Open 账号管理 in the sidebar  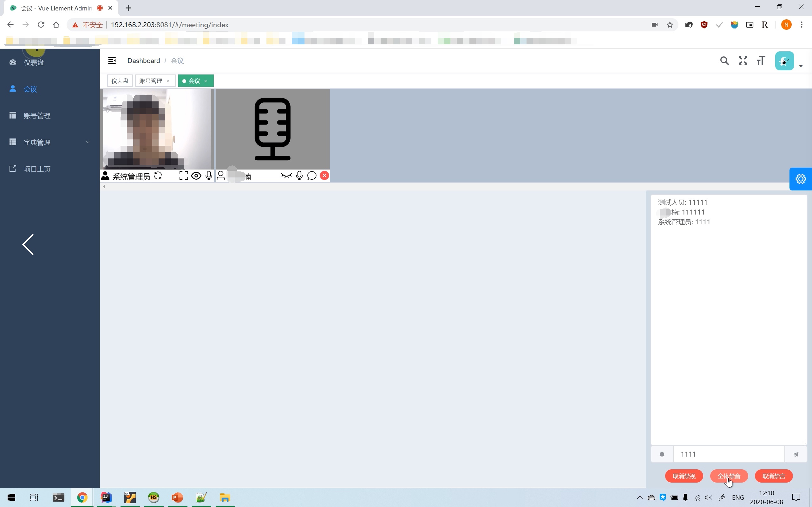[x=37, y=116]
